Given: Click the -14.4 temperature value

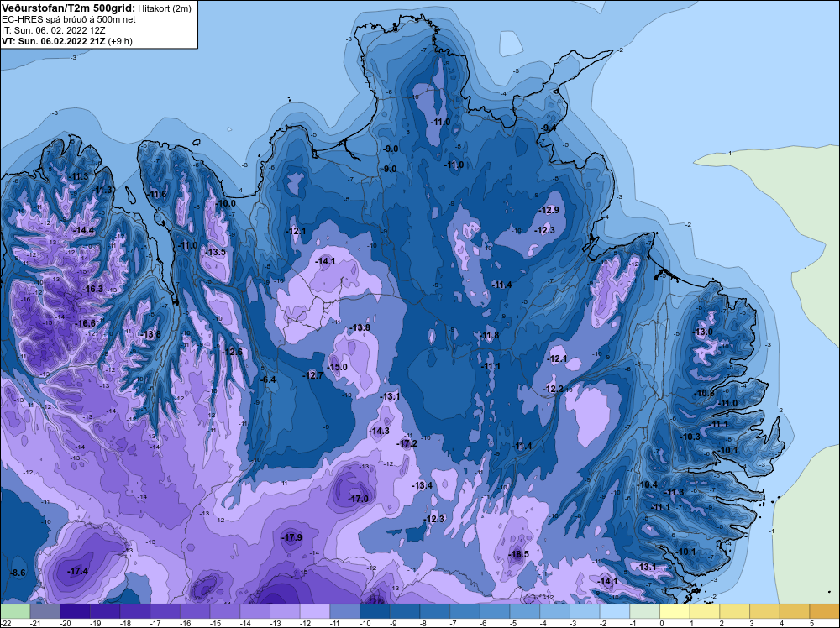Looking at the screenshot, I should pyautogui.click(x=83, y=231).
